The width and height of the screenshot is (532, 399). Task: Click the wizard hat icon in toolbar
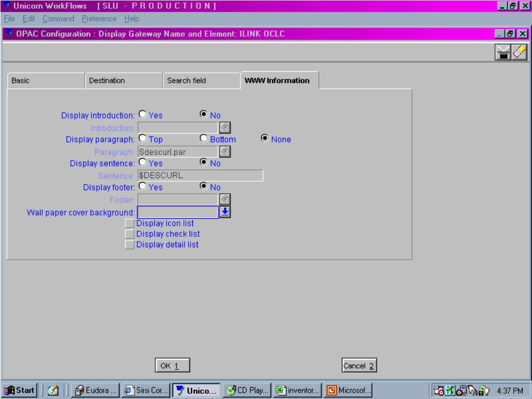(502, 52)
